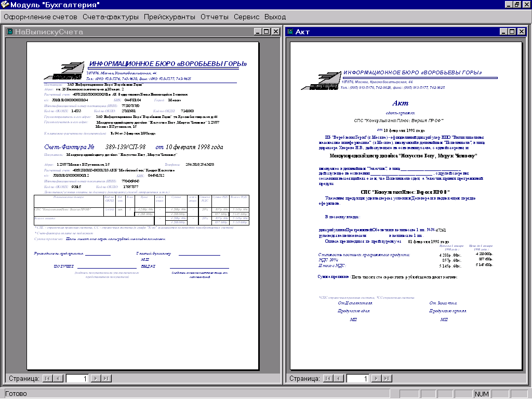Go to first page in Акт window
The width and height of the screenshot is (532, 399).
pyautogui.click(x=327, y=379)
